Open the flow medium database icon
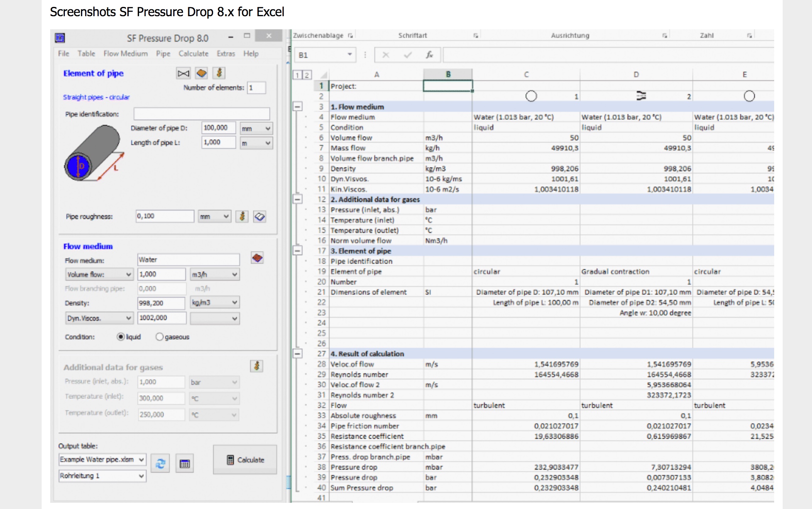 pyautogui.click(x=257, y=258)
